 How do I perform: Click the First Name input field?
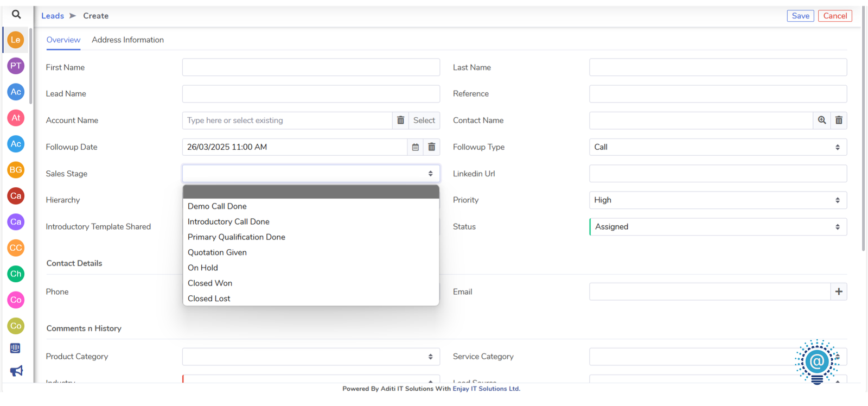311,67
